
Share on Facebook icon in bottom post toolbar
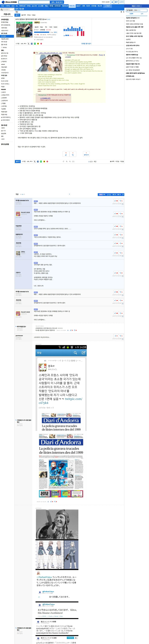(x=38, y=162)
